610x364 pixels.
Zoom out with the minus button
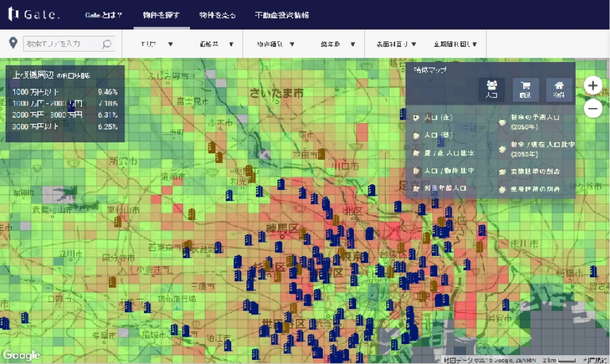593,108
